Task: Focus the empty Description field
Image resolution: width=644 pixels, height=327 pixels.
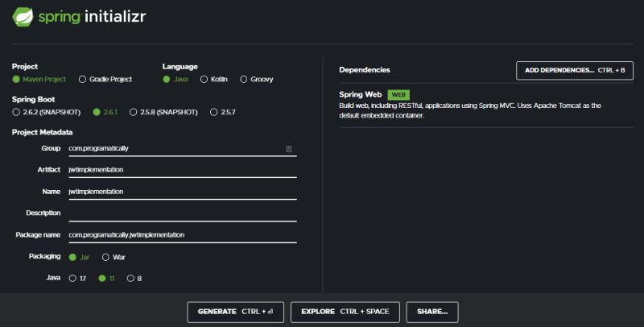Action: click(x=183, y=213)
